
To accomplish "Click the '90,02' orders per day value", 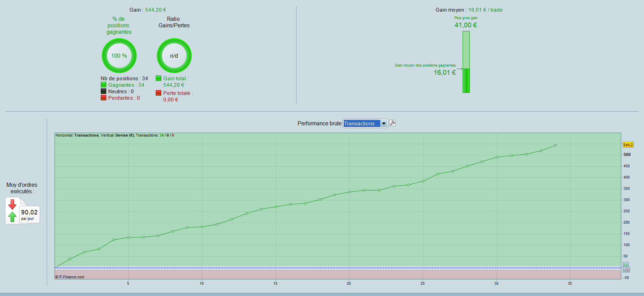I will point(29,212).
